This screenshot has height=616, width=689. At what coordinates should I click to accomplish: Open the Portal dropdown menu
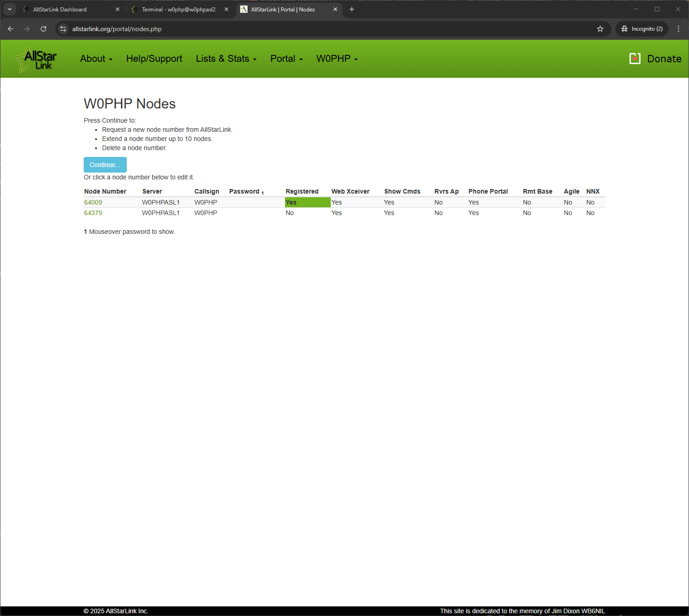pos(286,59)
